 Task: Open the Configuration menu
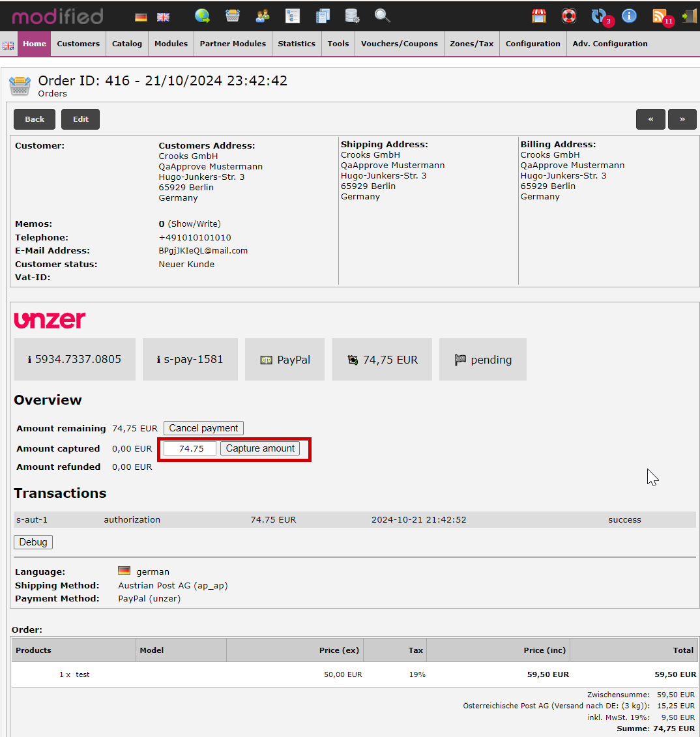pyautogui.click(x=532, y=44)
